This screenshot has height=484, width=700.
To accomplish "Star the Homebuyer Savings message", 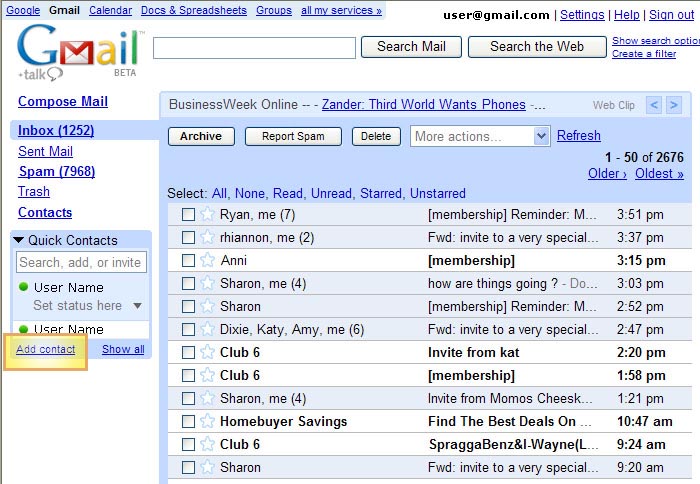I will [207, 421].
